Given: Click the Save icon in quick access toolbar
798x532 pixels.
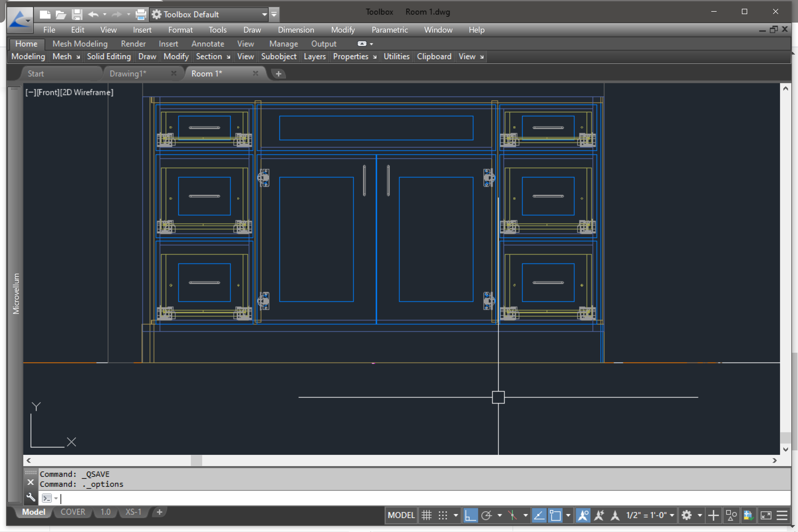Looking at the screenshot, I should point(77,14).
